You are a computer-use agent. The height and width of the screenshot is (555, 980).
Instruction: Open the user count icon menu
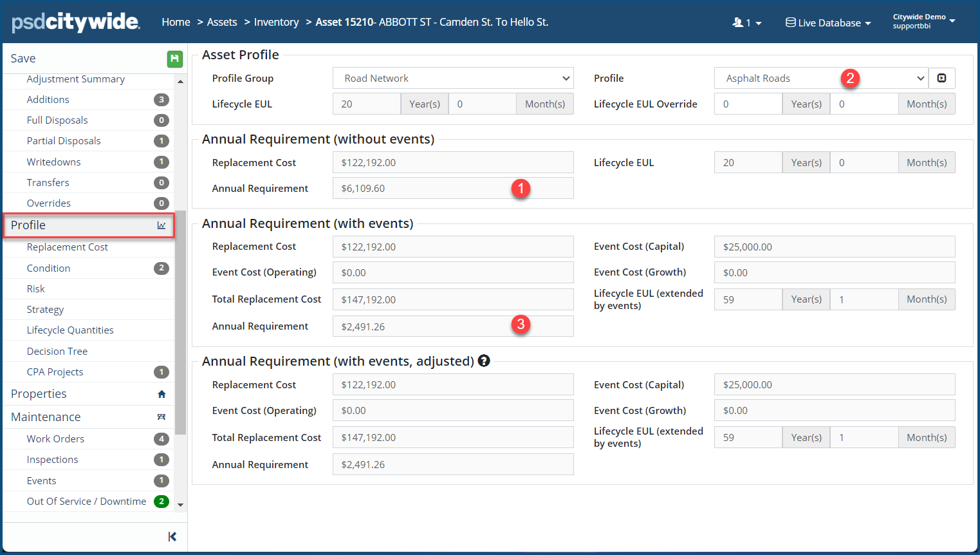click(x=746, y=23)
